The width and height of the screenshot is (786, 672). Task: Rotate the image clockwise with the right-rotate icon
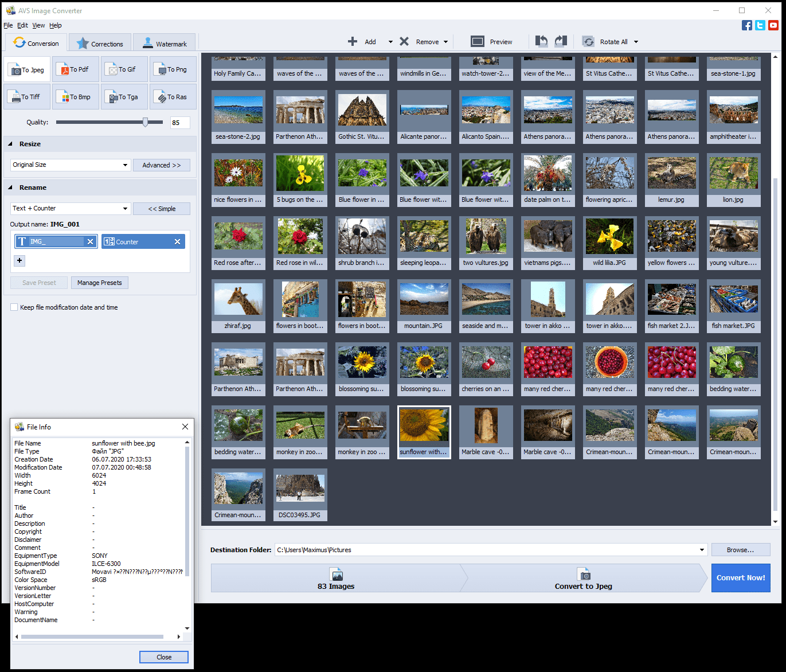pos(561,41)
